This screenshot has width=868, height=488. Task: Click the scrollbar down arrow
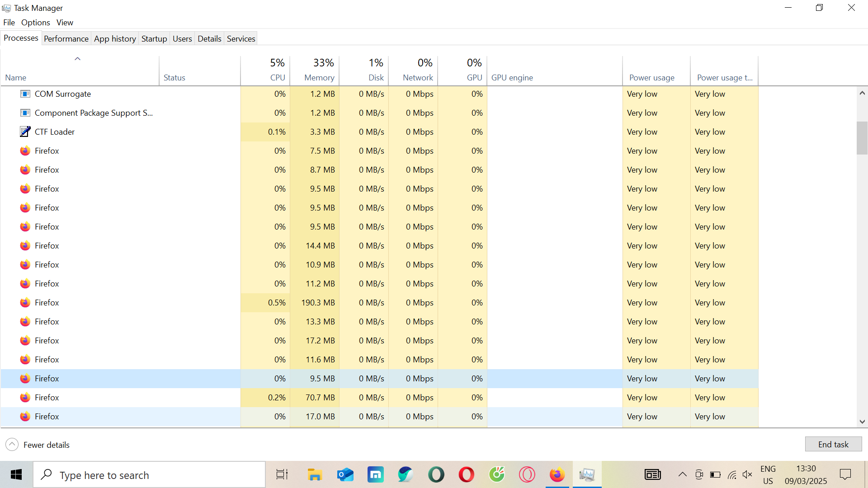(862, 422)
